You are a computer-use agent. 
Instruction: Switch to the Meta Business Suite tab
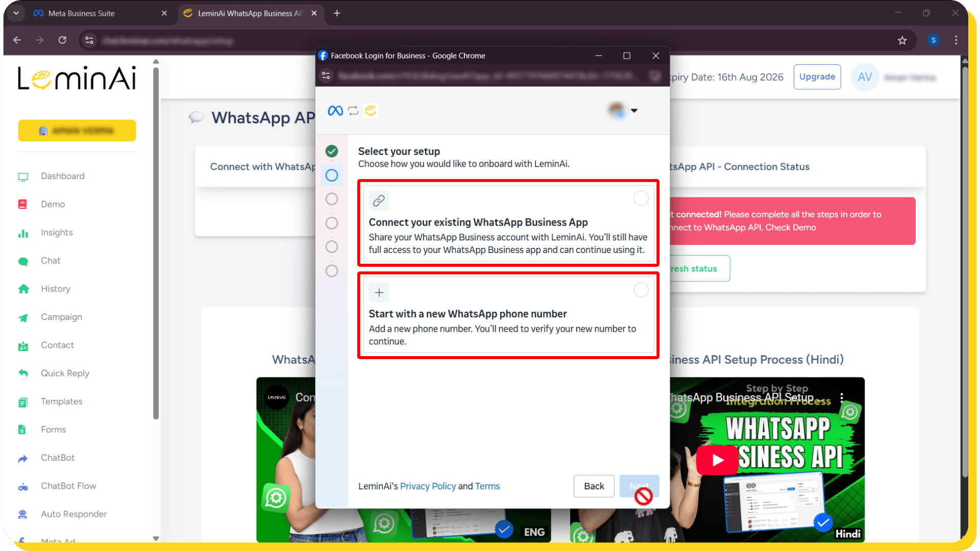[x=82, y=13]
